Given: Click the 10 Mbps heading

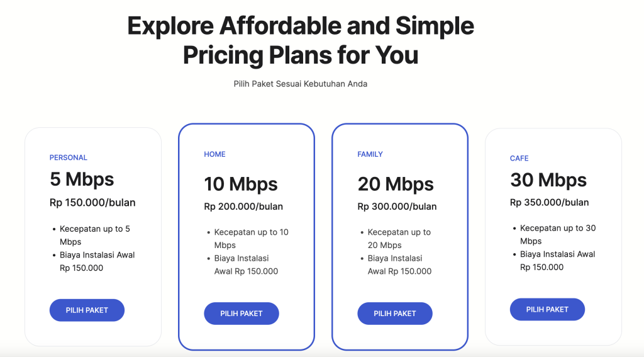Looking at the screenshot, I should coord(240,184).
